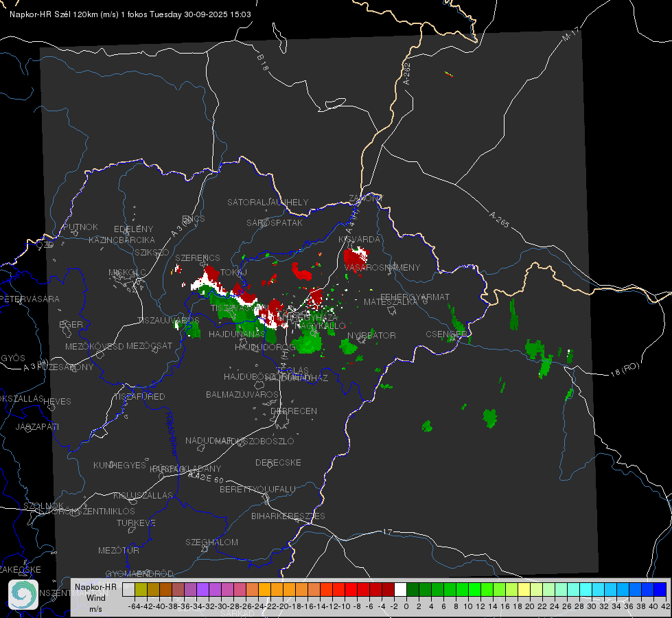Click the city label 'BALMAZÚJVÁROS'
672x618 pixels.
tap(242, 394)
